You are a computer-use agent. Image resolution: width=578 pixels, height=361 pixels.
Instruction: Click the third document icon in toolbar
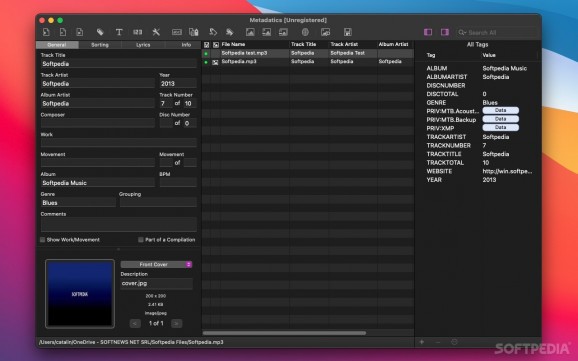(x=80, y=32)
